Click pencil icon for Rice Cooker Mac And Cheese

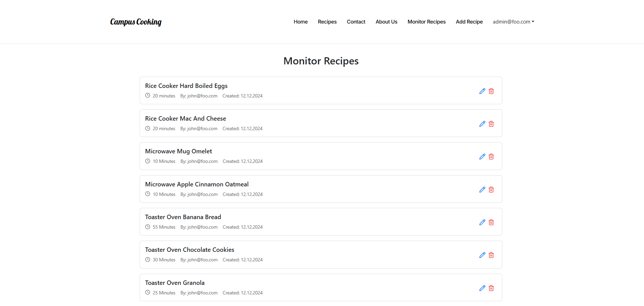click(x=482, y=124)
